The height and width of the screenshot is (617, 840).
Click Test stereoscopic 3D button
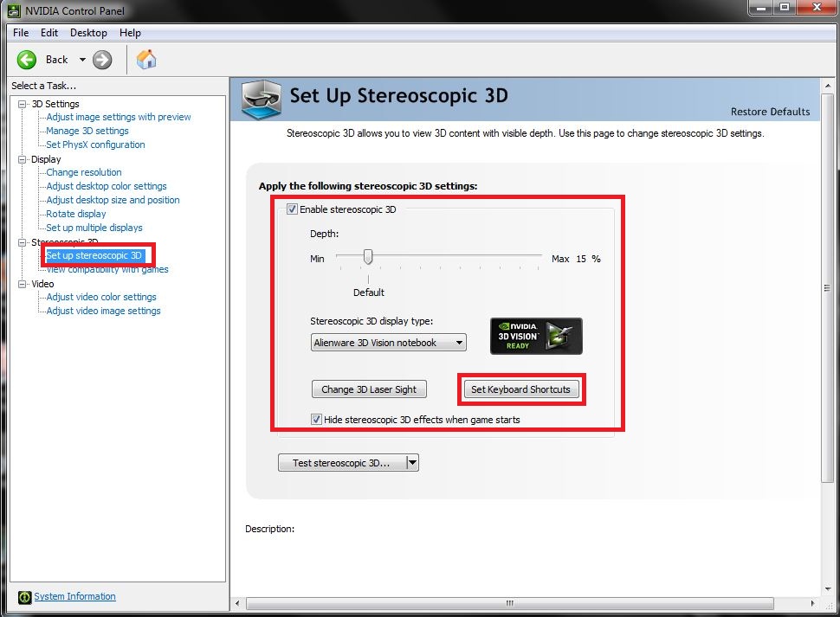(342, 463)
